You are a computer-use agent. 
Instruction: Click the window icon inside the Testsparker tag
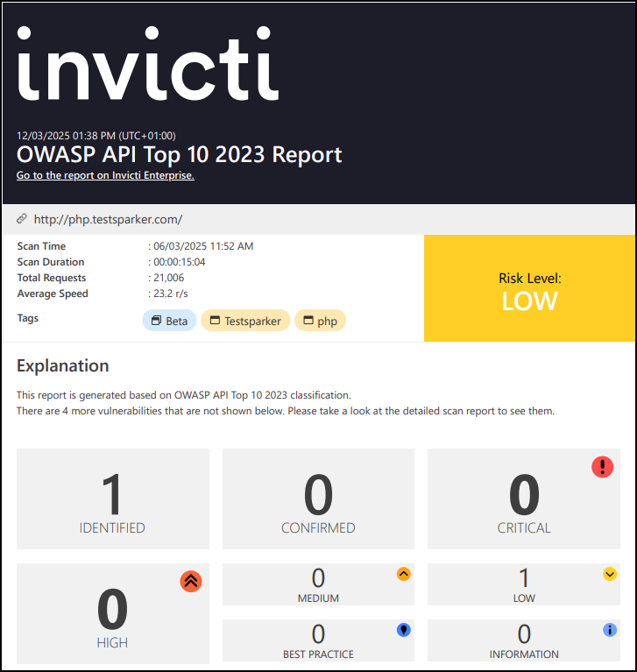[x=215, y=320]
